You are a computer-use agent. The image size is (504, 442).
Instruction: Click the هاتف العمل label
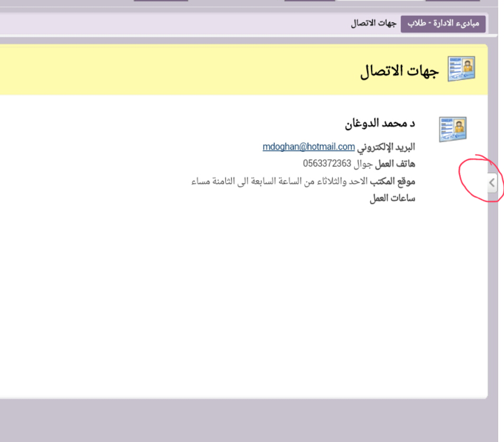coord(395,164)
